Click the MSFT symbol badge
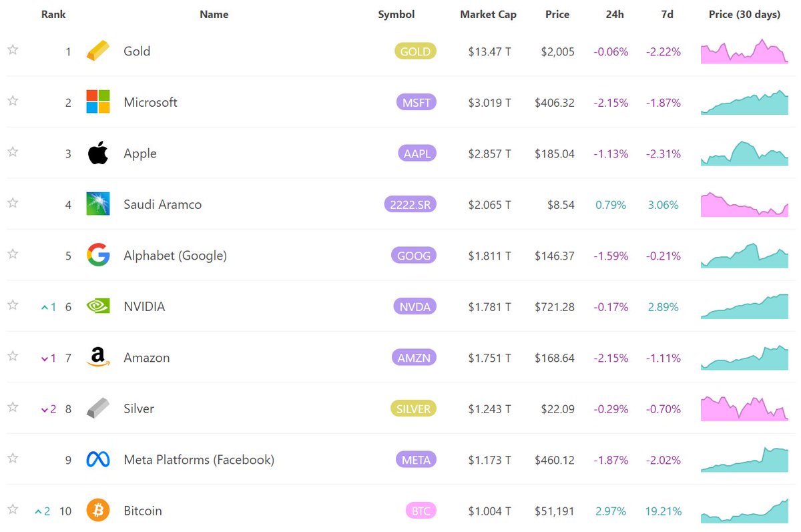 pos(416,103)
